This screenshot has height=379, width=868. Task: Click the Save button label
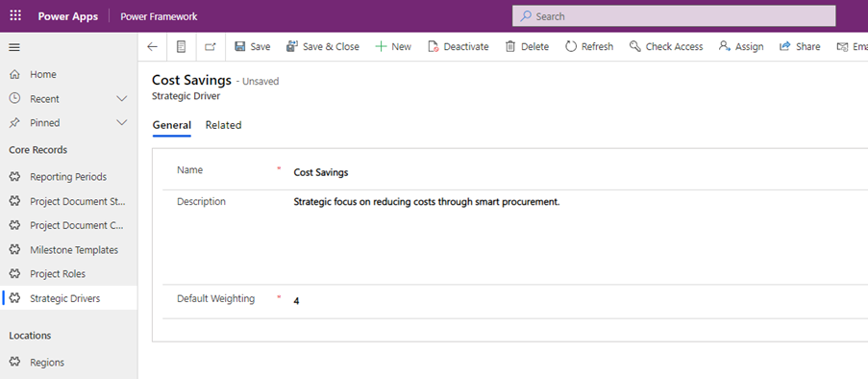(260, 47)
